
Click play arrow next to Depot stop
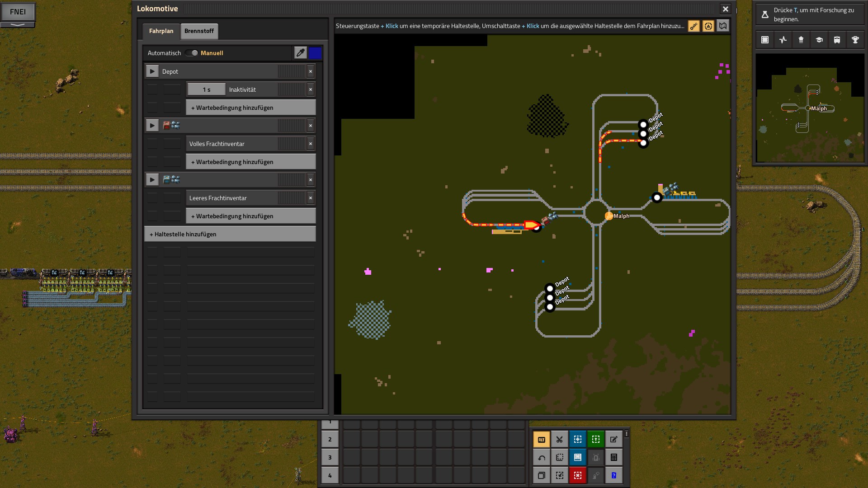(152, 71)
